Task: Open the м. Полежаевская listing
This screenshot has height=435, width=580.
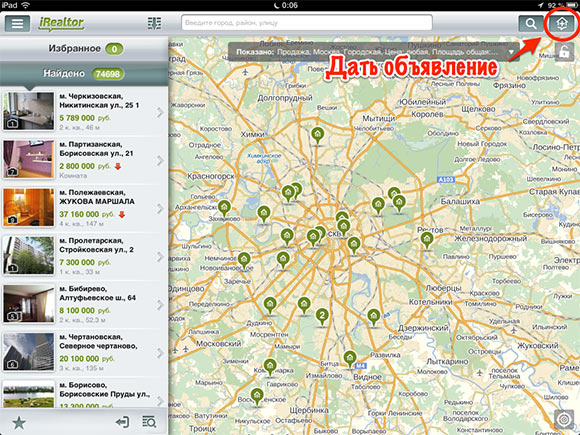Action: point(84,208)
